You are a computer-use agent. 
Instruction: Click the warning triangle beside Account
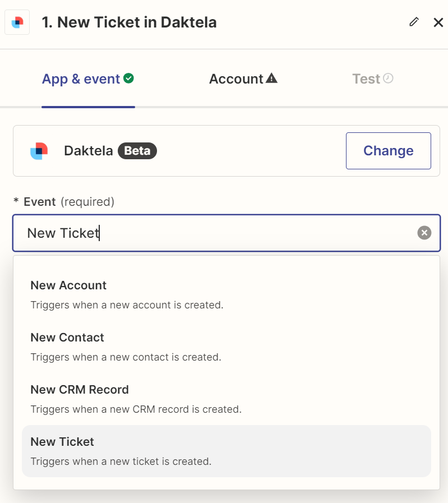tap(272, 79)
